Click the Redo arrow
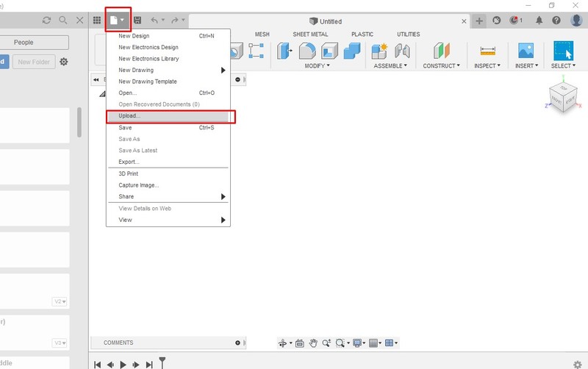The image size is (588, 369). pyautogui.click(x=175, y=21)
